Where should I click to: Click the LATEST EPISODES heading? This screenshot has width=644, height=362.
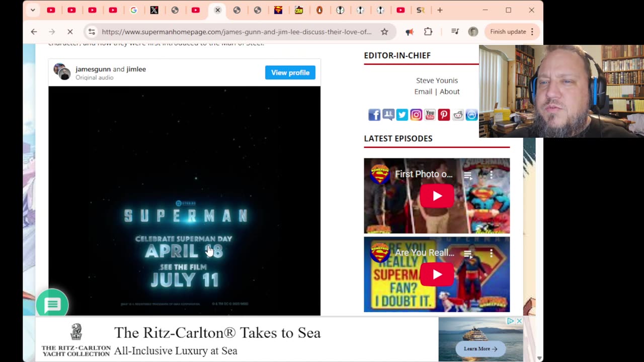pyautogui.click(x=398, y=138)
